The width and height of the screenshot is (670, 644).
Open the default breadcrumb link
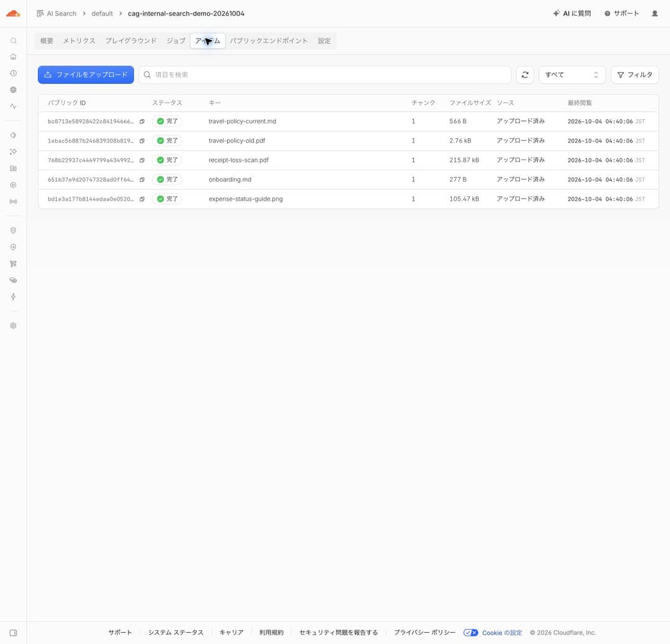point(102,14)
